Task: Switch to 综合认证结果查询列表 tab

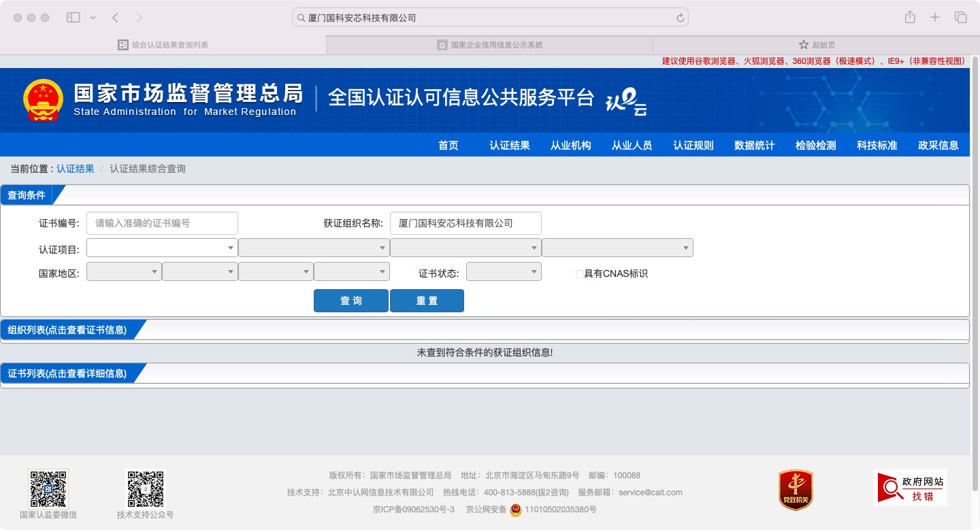Action: coord(163,45)
